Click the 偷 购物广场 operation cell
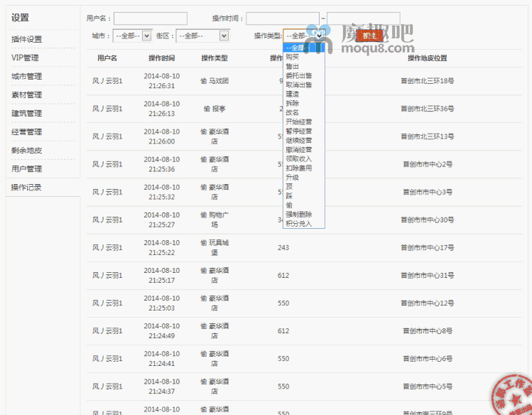Screen dimensions: 532x415 (x=215, y=220)
